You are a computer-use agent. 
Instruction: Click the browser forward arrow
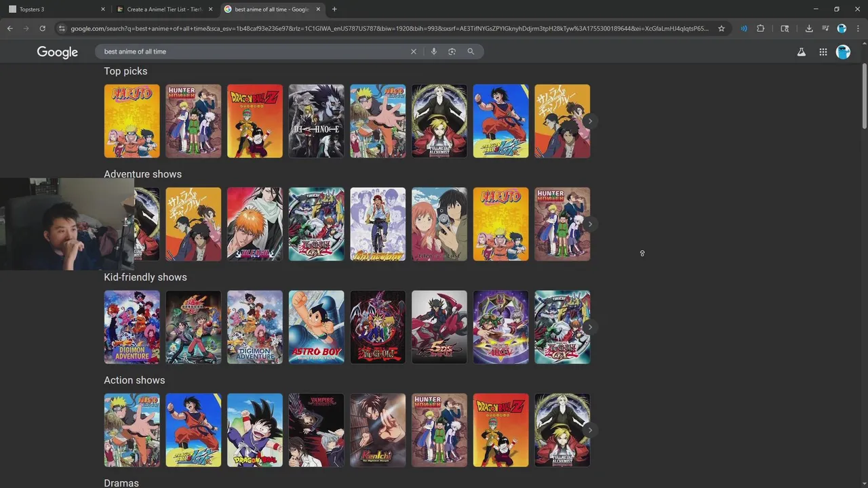(x=26, y=28)
